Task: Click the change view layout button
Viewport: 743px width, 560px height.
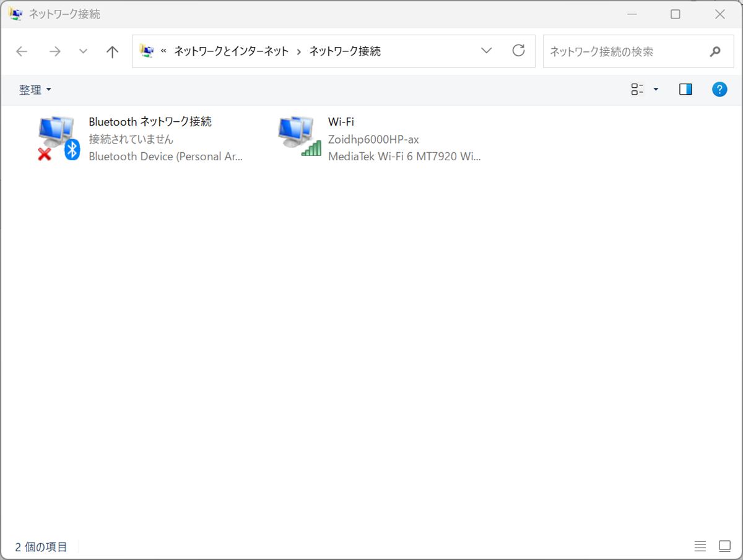Action: tap(637, 90)
